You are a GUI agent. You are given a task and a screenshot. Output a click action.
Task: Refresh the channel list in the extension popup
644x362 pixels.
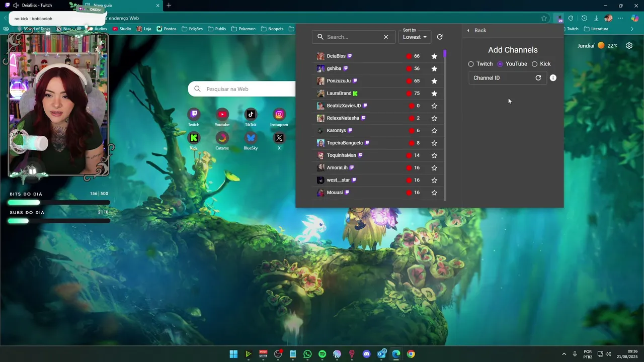440,37
